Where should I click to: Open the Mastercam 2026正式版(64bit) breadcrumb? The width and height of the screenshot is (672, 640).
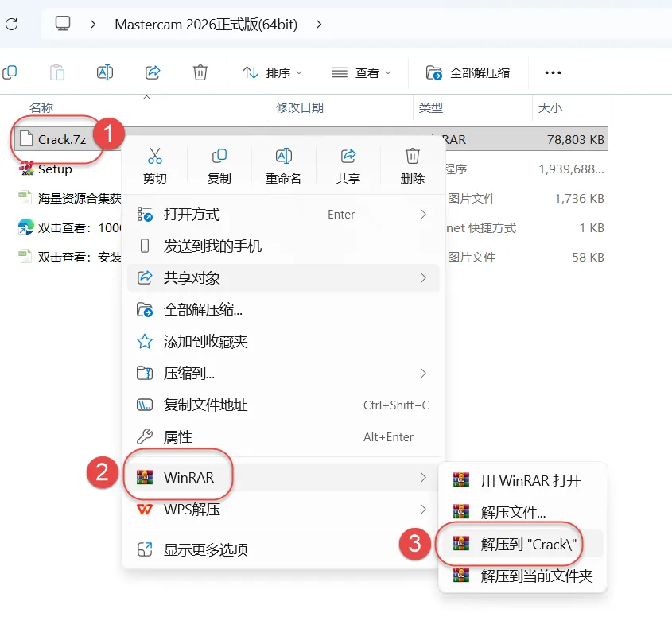(206, 25)
